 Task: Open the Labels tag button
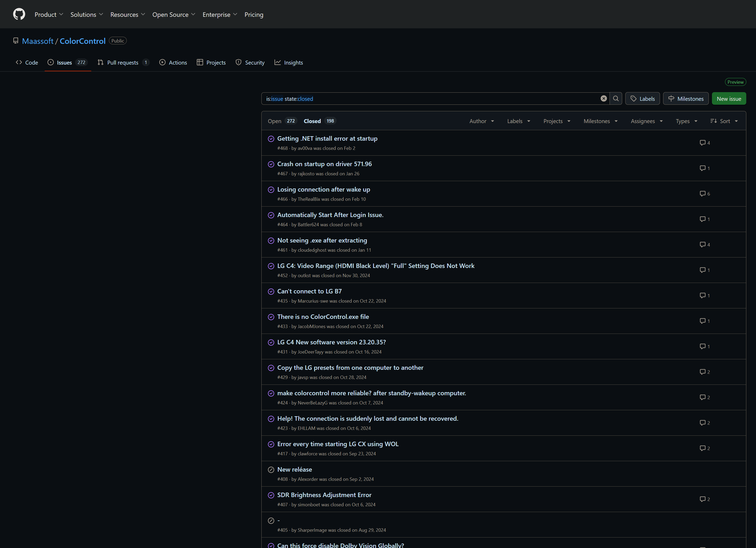tap(642, 99)
